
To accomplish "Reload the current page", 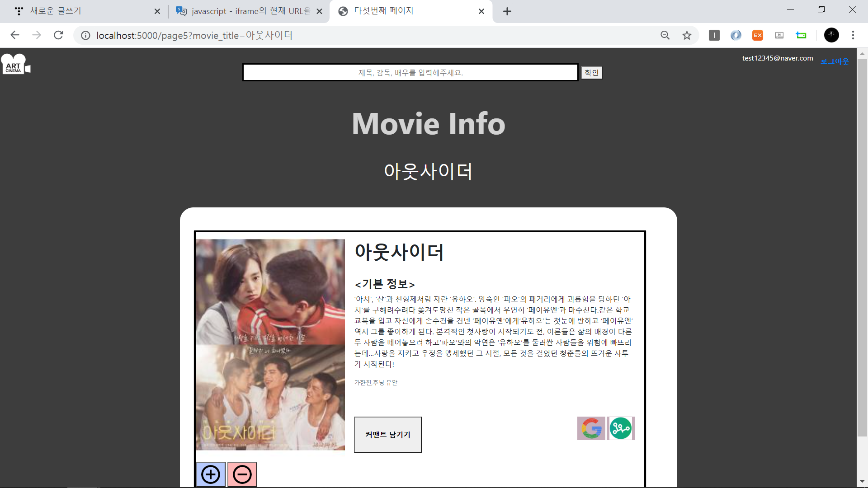I will [58, 35].
